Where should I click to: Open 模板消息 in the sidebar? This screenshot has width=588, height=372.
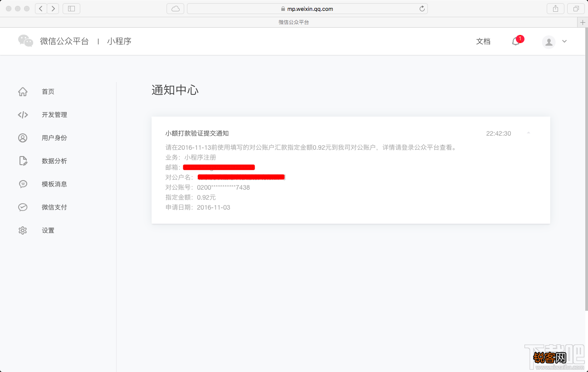point(54,184)
